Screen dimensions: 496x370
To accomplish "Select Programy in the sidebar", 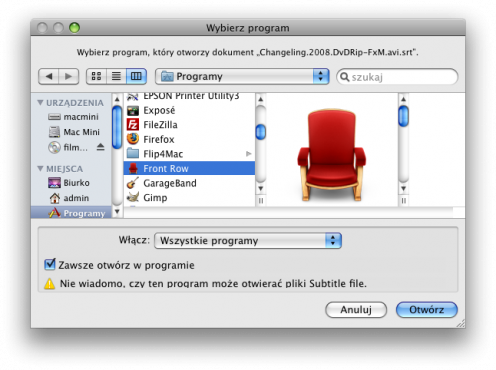I will (71, 213).
